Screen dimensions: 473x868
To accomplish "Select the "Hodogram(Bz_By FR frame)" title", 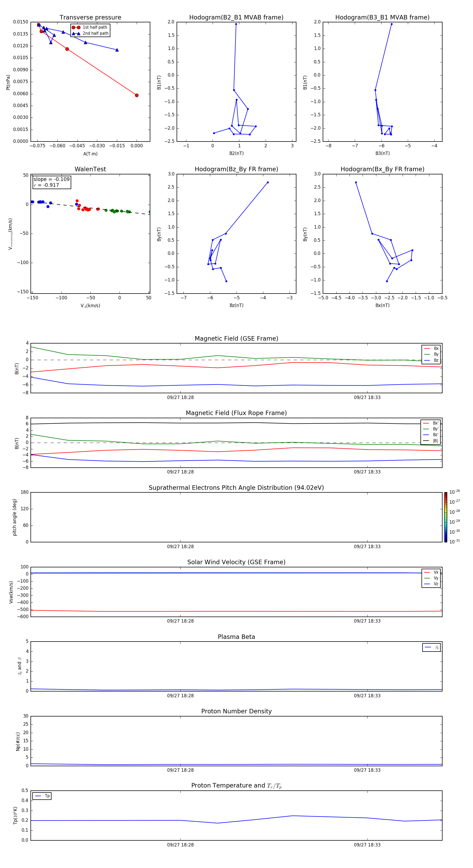I will 236,169.
